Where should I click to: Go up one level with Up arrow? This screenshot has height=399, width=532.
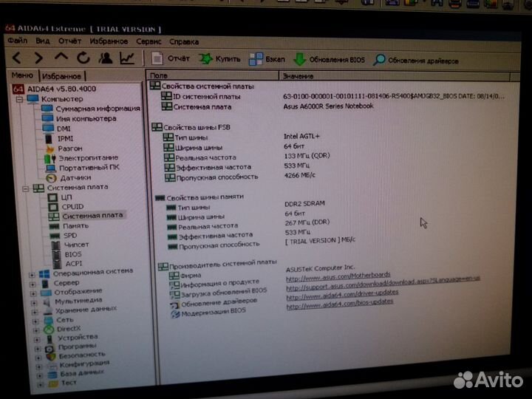[61, 57]
